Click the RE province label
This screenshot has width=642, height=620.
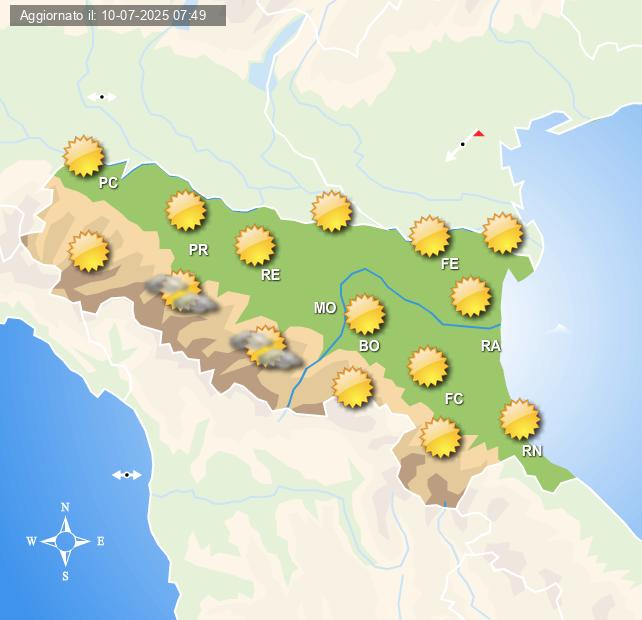[271, 274]
